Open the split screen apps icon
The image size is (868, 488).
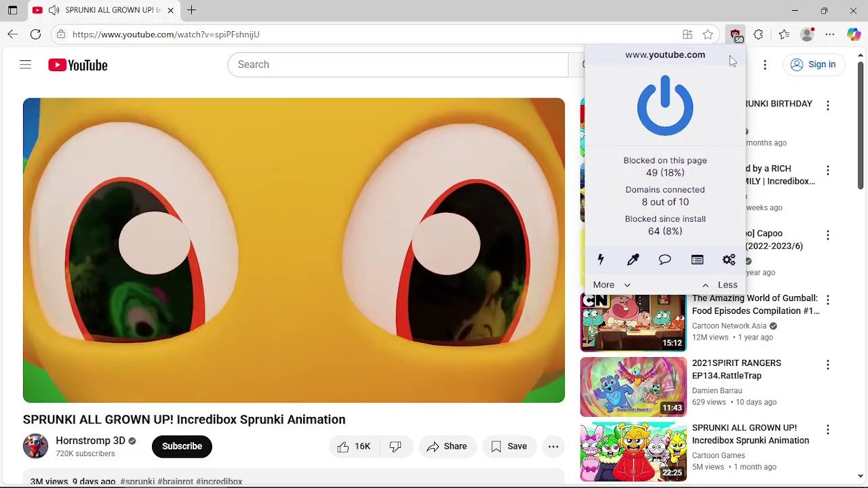(687, 35)
